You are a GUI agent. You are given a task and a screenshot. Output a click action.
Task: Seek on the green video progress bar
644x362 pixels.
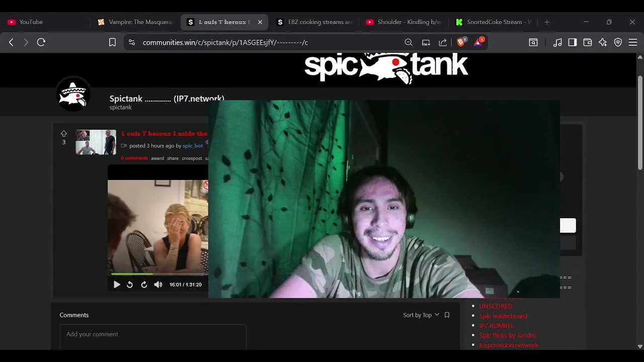click(159, 274)
